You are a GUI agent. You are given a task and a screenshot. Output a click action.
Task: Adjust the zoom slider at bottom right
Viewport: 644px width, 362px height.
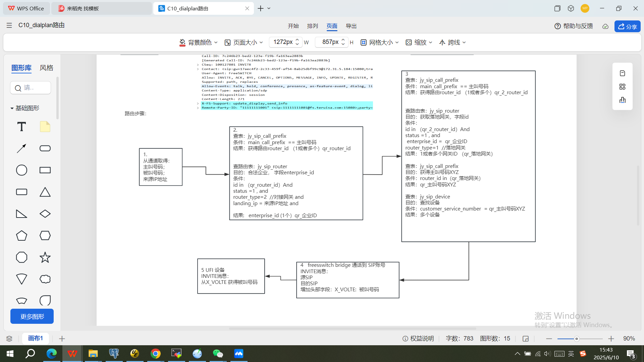click(576, 339)
